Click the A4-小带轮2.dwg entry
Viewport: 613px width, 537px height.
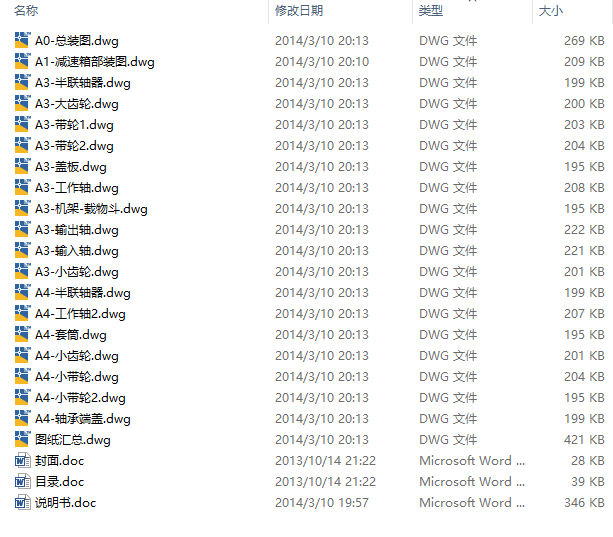coord(80,397)
